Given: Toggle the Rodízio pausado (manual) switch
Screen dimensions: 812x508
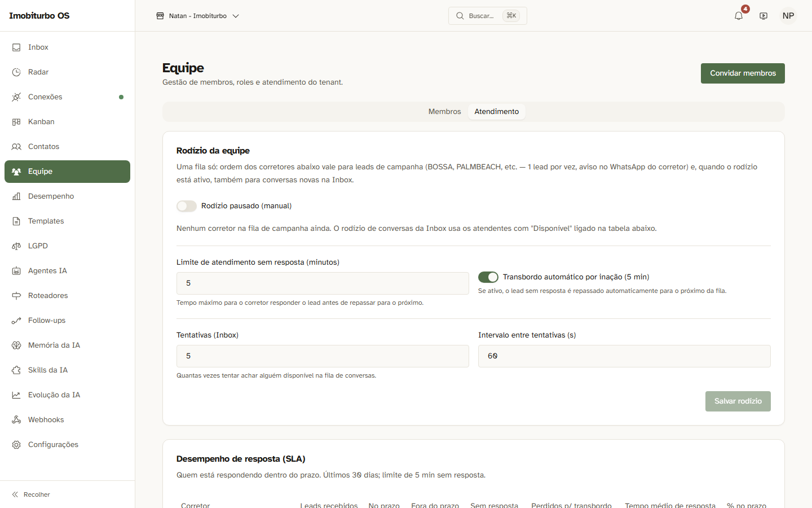Looking at the screenshot, I should tap(187, 206).
